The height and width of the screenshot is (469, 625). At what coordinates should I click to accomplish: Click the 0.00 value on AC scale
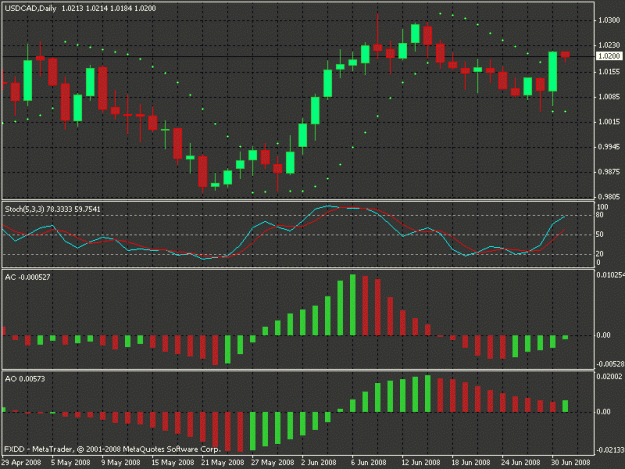pyautogui.click(x=603, y=336)
